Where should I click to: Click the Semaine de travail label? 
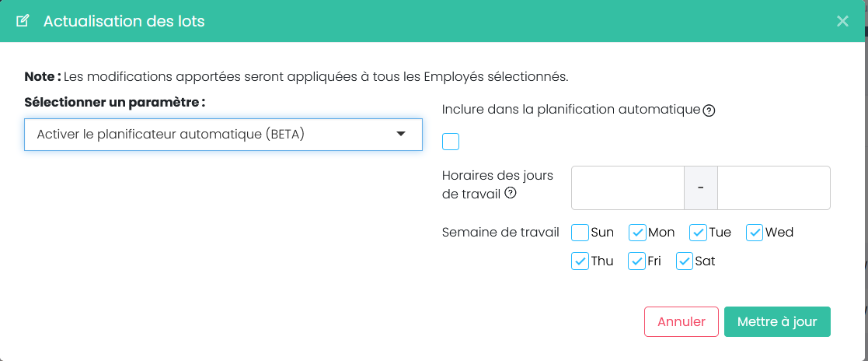click(500, 232)
